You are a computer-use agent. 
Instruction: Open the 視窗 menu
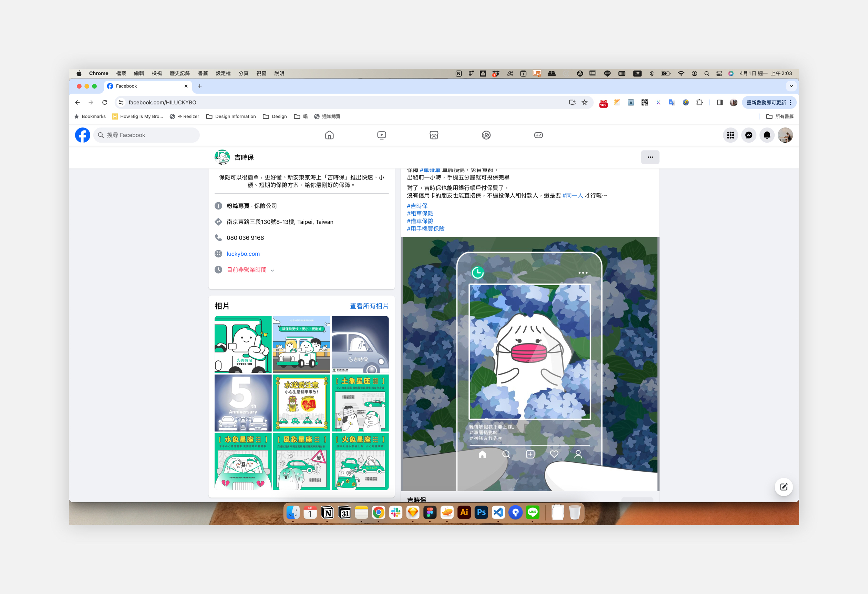click(261, 74)
